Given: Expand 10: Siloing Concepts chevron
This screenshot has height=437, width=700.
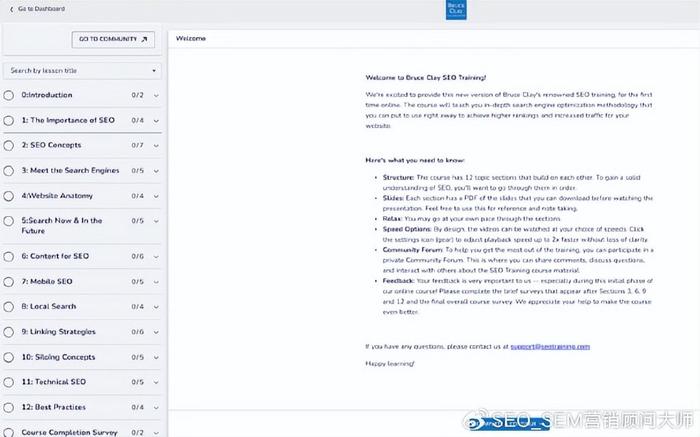Looking at the screenshot, I should coord(156,358).
